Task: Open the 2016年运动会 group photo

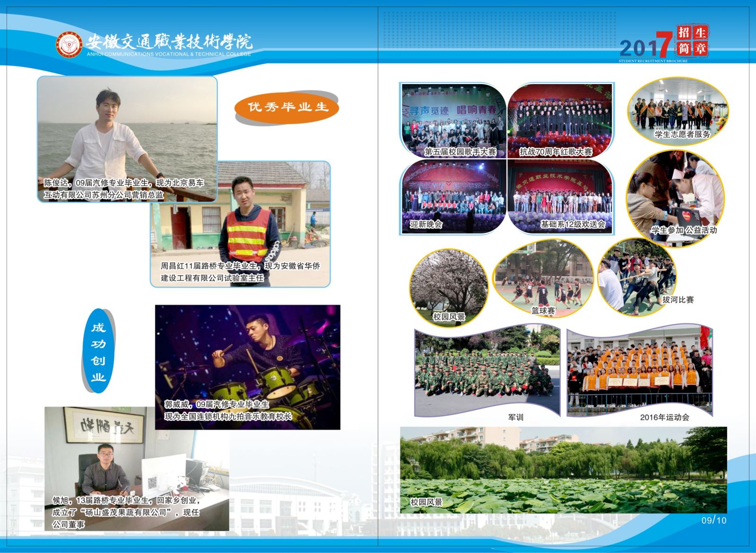Action: (639, 371)
